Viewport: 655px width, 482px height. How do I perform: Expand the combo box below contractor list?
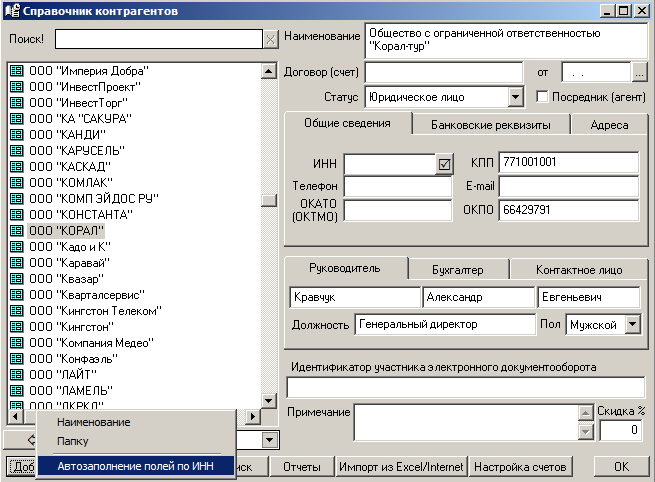click(x=268, y=440)
